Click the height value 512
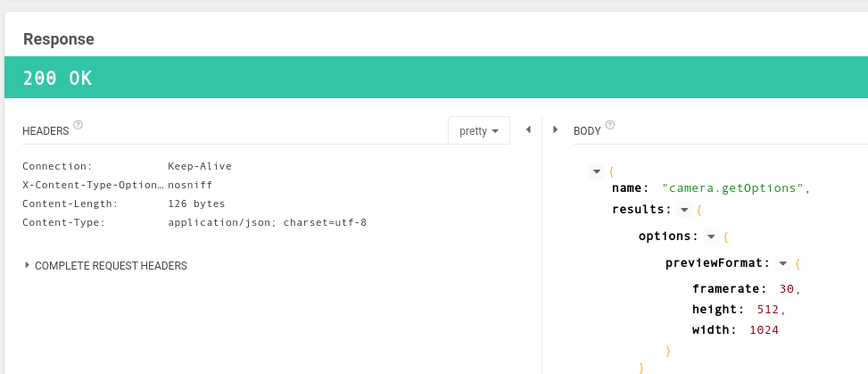 (x=765, y=309)
